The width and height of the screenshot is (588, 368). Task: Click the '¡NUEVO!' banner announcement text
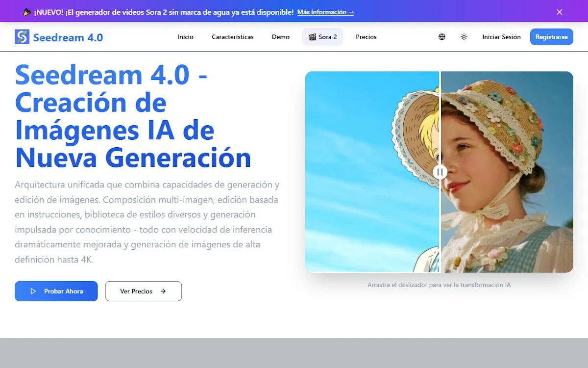click(164, 12)
